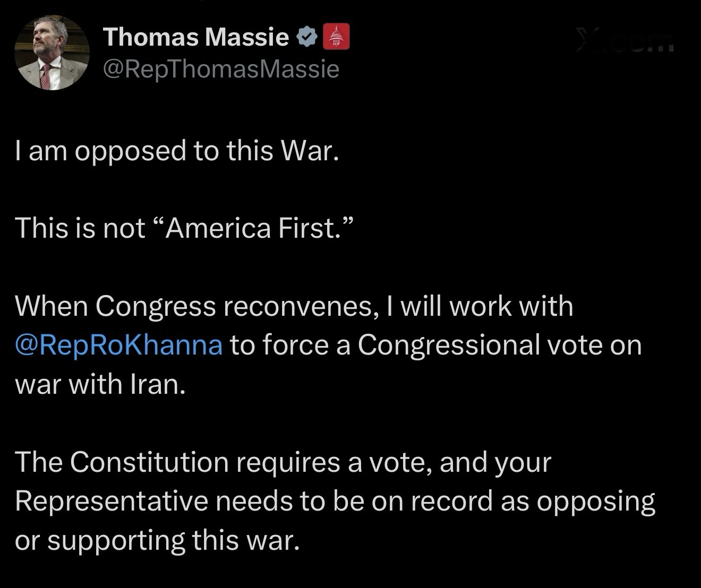Click the faded X.com watermark
Viewport: 701px width, 588px height.
626,41
